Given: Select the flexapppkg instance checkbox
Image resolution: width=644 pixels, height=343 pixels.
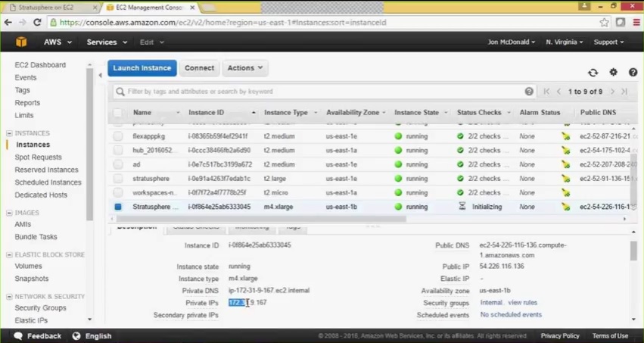Looking at the screenshot, I should pyautogui.click(x=118, y=136).
